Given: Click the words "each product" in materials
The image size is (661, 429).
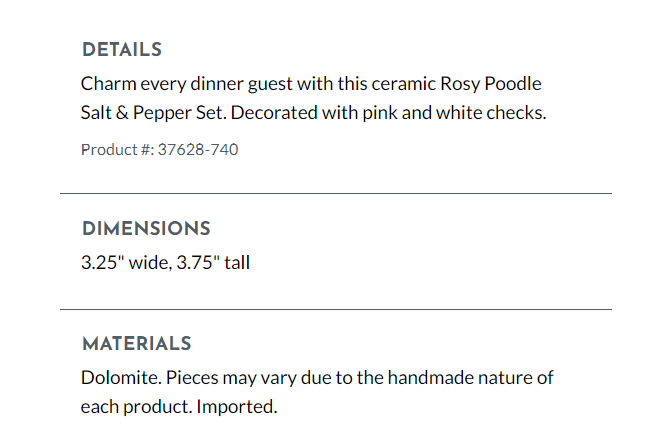Looking at the screenshot, I should coord(135,407).
